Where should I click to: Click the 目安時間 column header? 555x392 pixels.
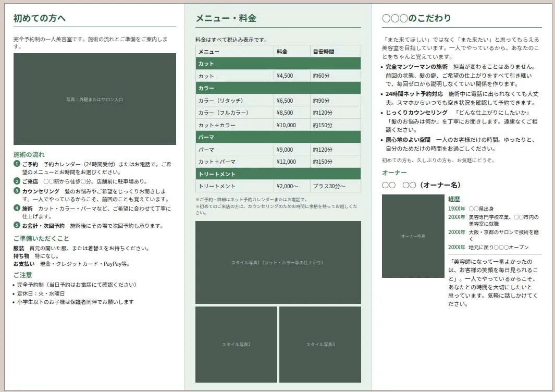(x=324, y=52)
